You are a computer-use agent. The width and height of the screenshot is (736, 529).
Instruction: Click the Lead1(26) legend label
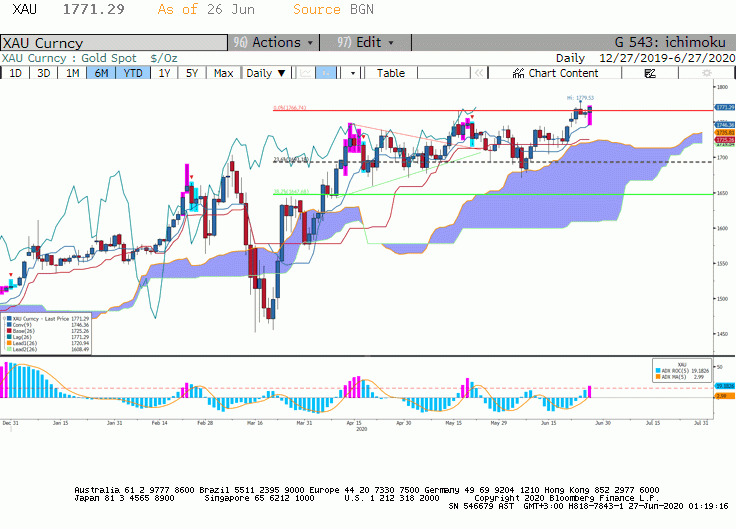tap(25, 343)
